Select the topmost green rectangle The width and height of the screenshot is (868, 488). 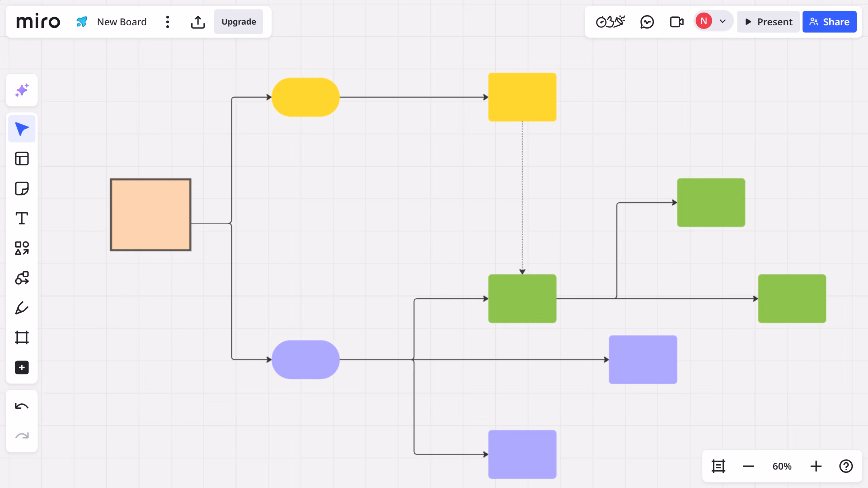711,202
